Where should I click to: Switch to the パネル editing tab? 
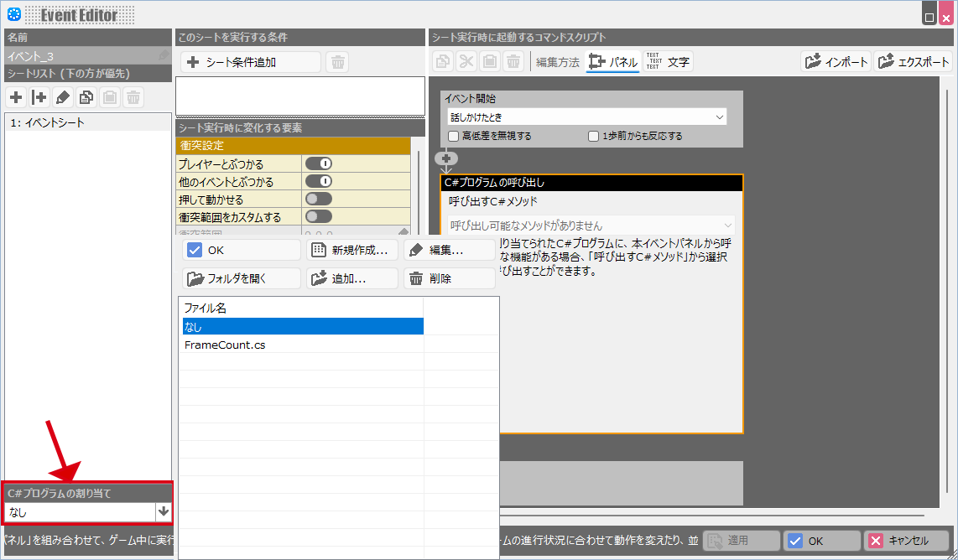coord(612,62)
